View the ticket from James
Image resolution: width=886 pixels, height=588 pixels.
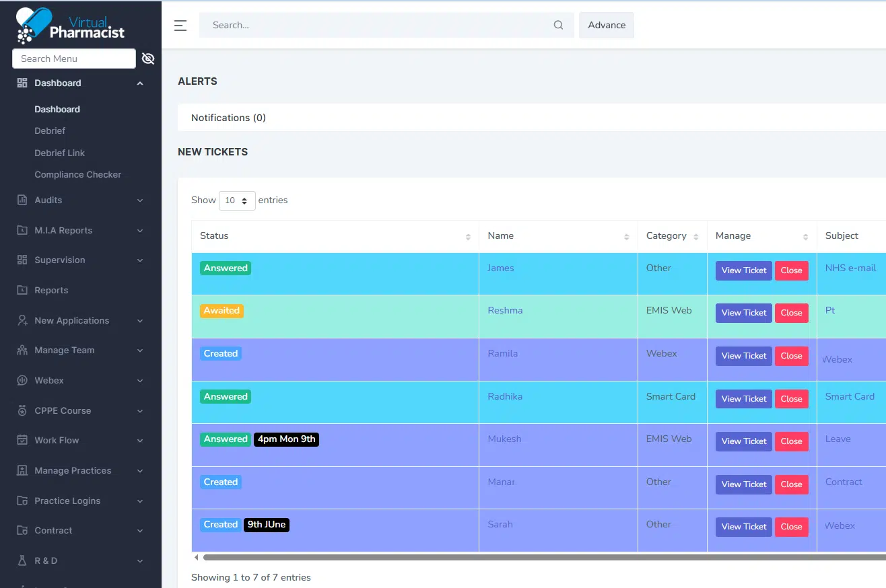(743, 270)
